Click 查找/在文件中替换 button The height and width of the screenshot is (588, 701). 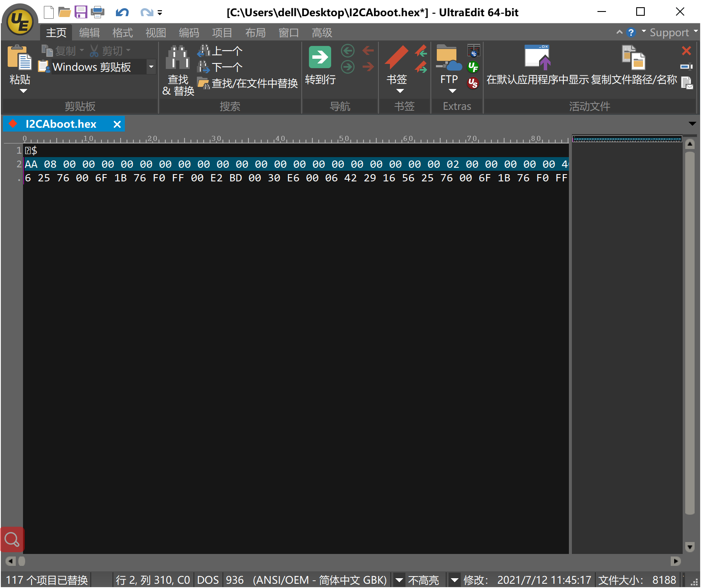tap(248, 83)
